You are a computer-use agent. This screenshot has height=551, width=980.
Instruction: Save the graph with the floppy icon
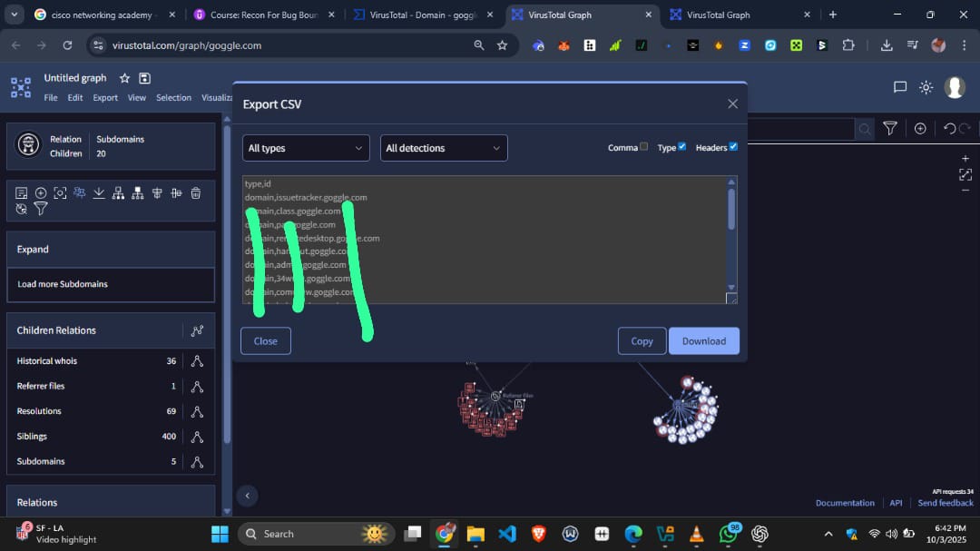(144, 78)
